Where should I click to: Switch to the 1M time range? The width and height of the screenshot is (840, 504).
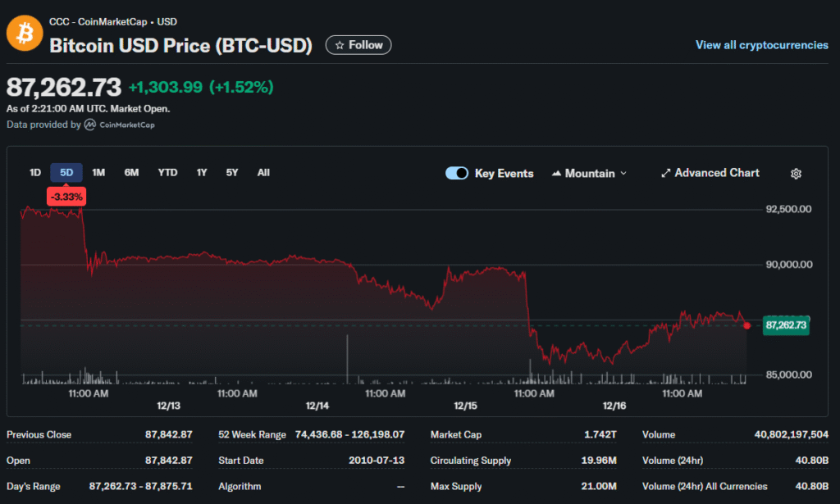tap(98, 172)
